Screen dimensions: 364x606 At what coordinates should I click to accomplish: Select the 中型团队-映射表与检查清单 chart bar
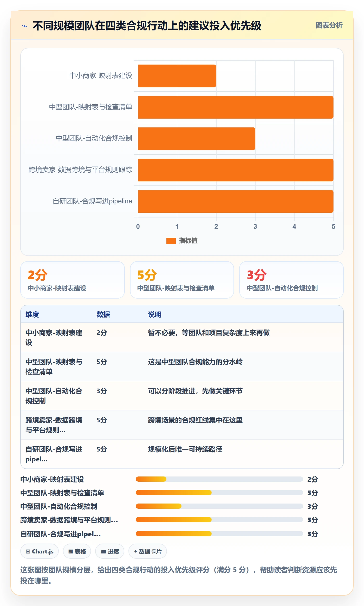tap(236, 107)
